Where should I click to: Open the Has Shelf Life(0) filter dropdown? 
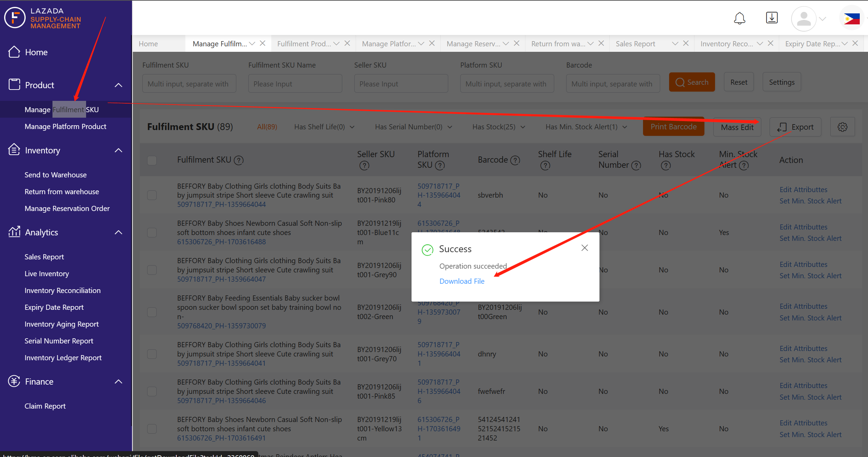tap(324, 127)
